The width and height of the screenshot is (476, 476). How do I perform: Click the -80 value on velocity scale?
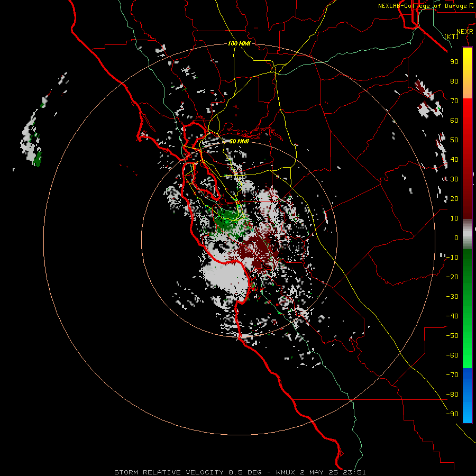[452, 395]
